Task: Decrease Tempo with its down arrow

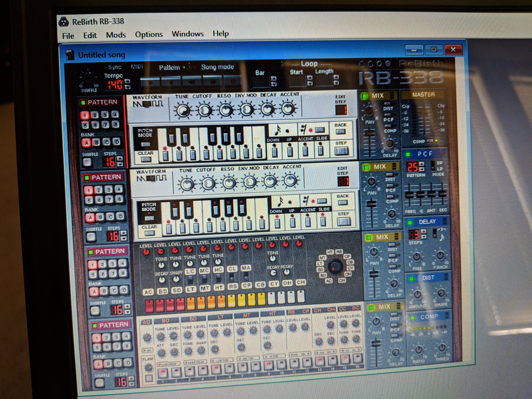Action: pyautogui.click(x=128, y=87)
